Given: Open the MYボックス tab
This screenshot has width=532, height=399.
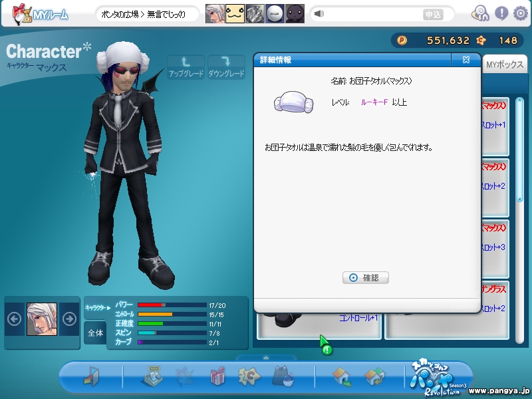Looking at the screenshot, I should [x=505, y=64].
